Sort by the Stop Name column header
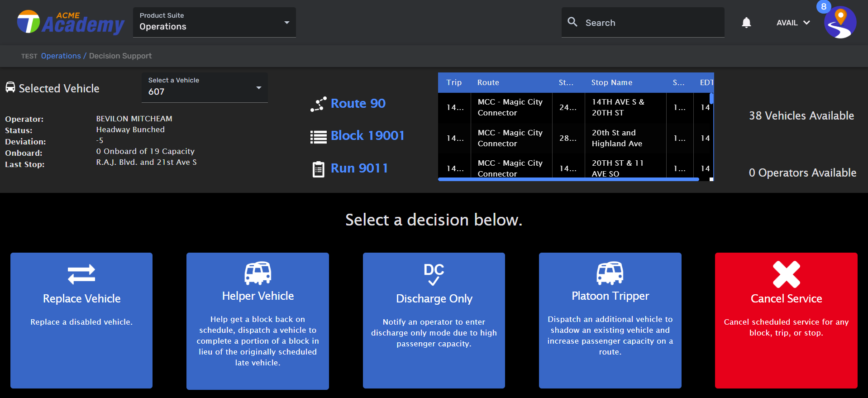 coord(611,82)
